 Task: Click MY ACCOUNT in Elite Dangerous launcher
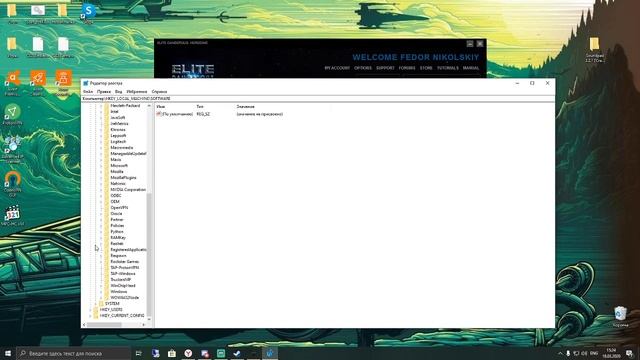pos(337,68)
